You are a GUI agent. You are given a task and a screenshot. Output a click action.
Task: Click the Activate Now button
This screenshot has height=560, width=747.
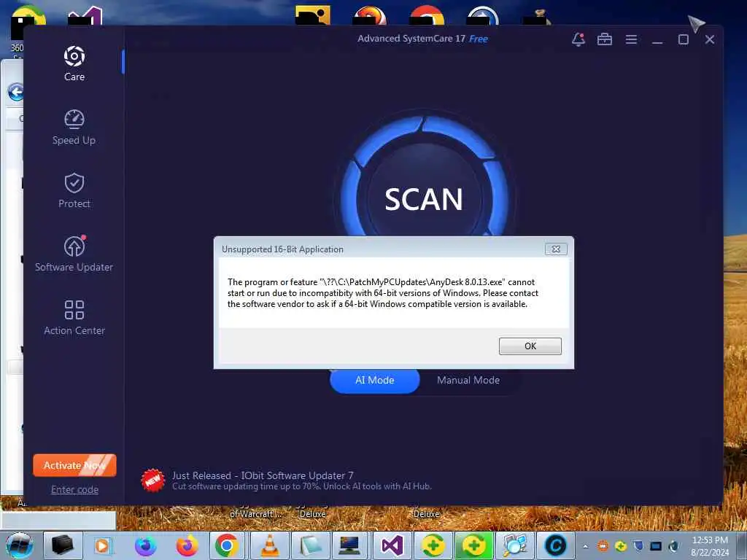tap(75, 465)
